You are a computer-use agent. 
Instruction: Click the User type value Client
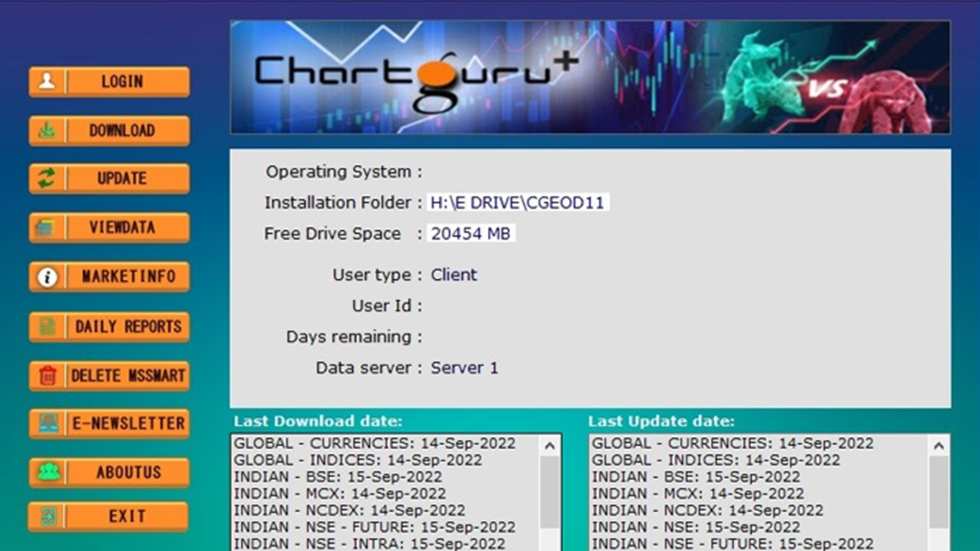(x=453, y=275)
